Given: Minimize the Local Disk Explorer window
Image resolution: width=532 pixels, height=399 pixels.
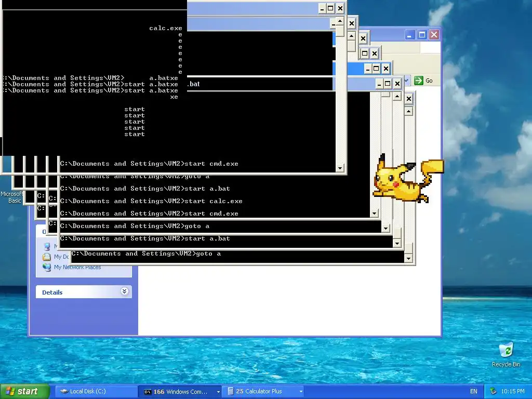Looking at the screenshot, I should click(x=409, y=35).
